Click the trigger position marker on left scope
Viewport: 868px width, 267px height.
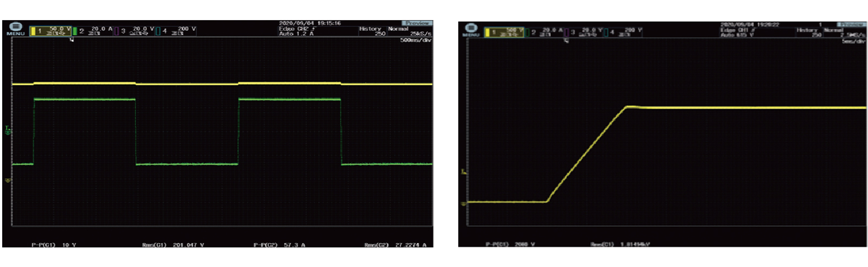tap(71, 39)
